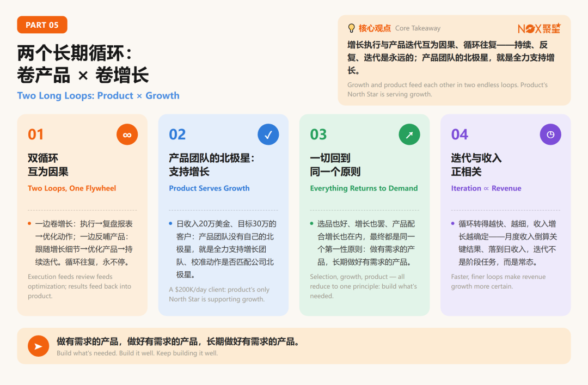Click the purple text Iteration ∝ Revenue
The image size is (588, 385).
pyautogui.click(x=486, y=188)
